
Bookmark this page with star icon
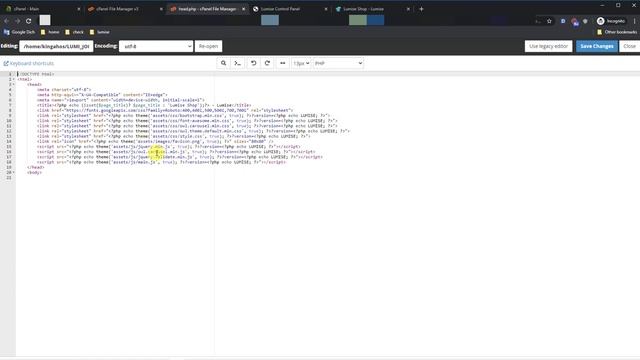549,21
